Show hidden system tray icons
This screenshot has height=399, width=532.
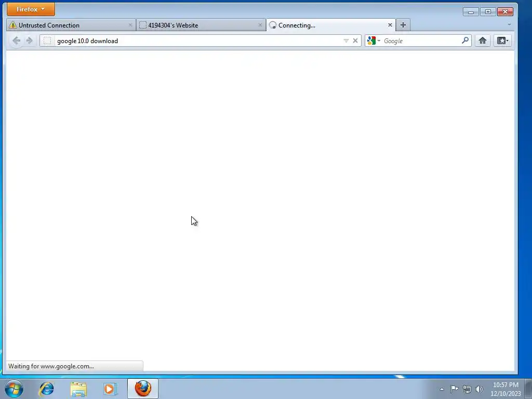coord(442,389)
